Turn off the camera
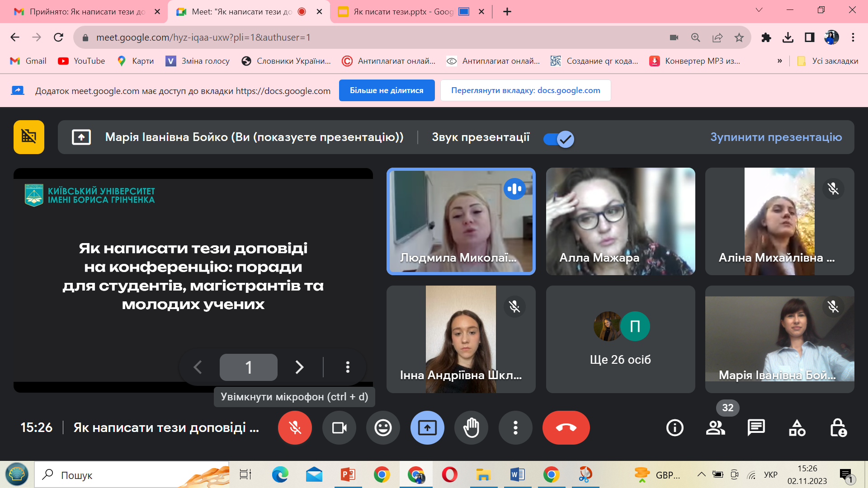 [339, 427]
